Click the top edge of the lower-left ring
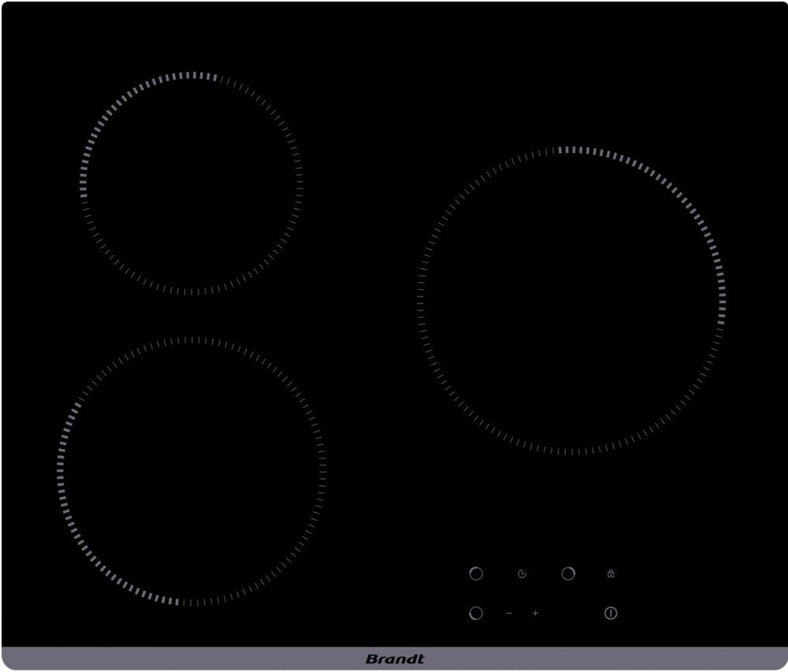This screenshot has width=788, height=672. [191, 340]
